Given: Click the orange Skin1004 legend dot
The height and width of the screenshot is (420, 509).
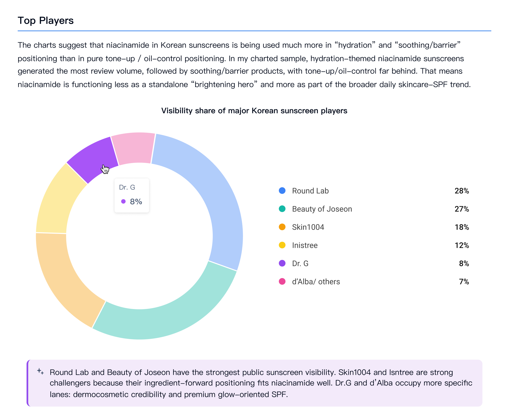Looking at the screenshot, I should click(x=282, y=227).
